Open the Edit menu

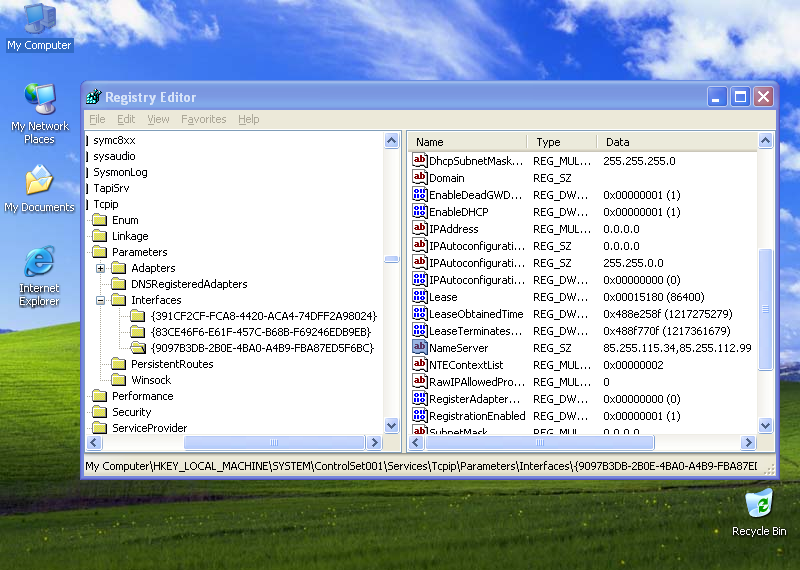(x=126, y=119)
